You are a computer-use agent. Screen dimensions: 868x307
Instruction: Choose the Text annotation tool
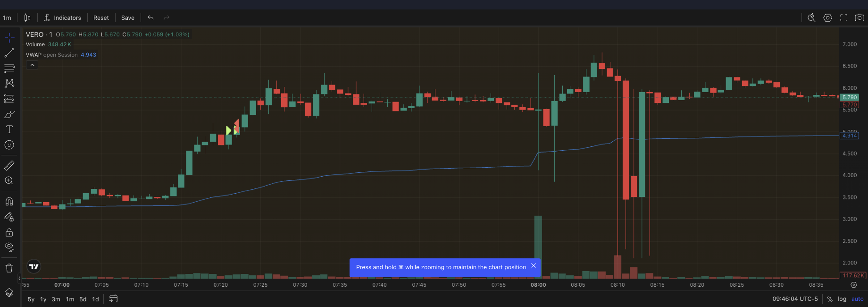tap(9, 129)
